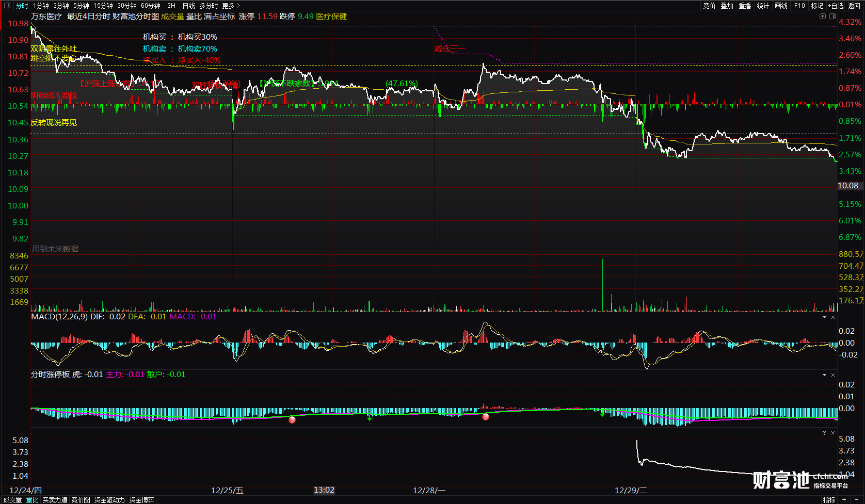The width and height of the screenshot is (865, 504).
Task: Switch bottom panel to 资金博弈 tab
Action: 141,500
